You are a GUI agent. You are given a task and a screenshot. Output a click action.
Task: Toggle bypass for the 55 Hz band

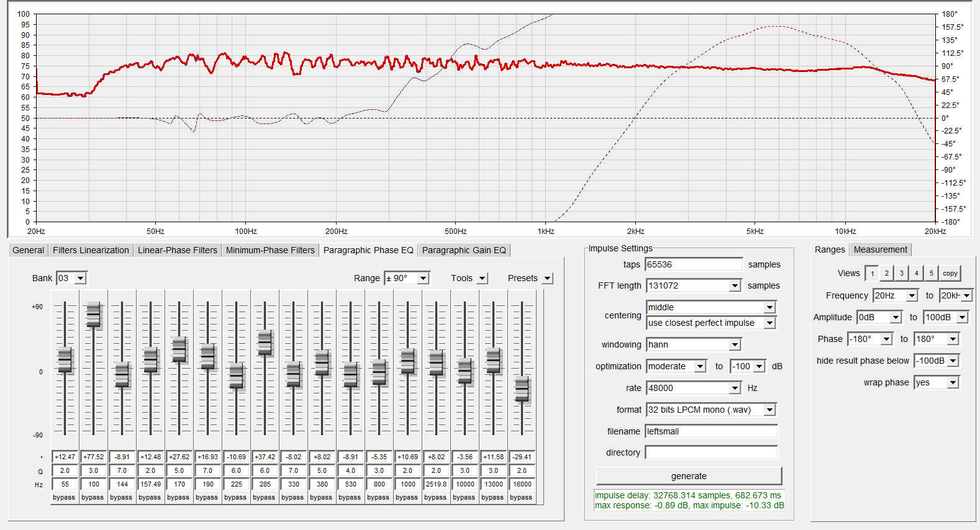coord(64,497)
